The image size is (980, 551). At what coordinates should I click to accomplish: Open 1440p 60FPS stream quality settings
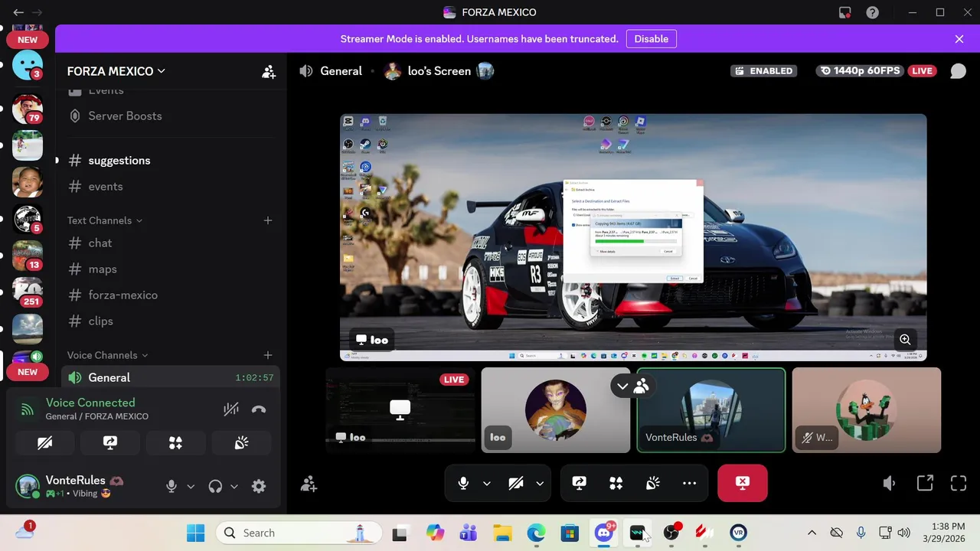pos(860,70)
